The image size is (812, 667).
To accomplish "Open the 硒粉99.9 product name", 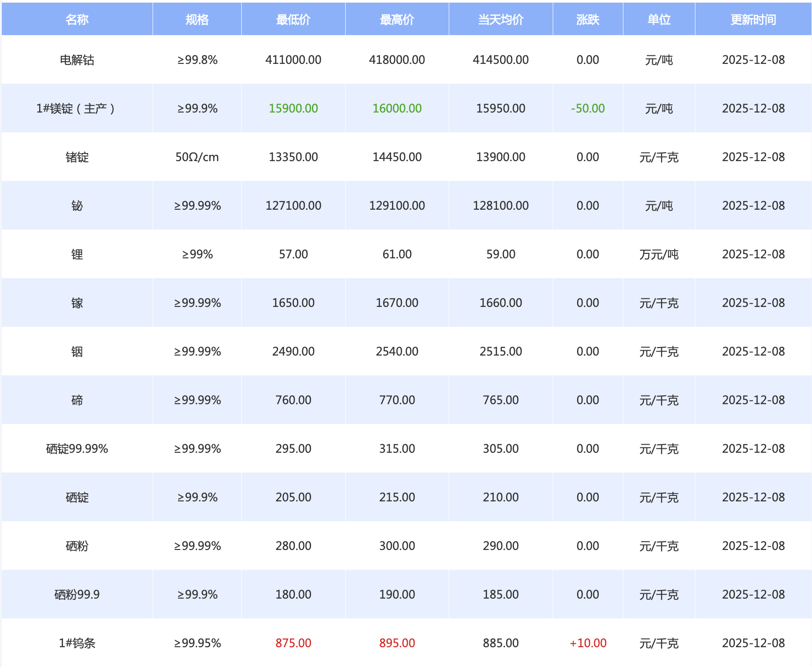I will click(77, 595).
